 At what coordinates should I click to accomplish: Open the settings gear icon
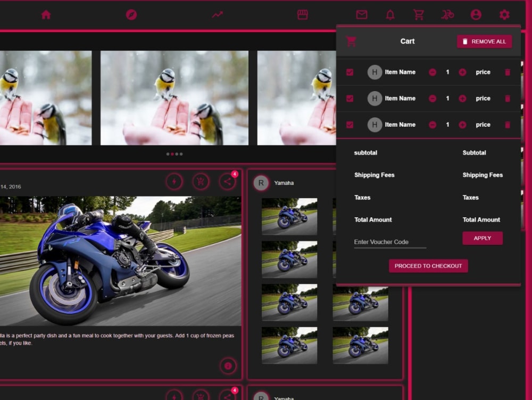coord(504,14)
